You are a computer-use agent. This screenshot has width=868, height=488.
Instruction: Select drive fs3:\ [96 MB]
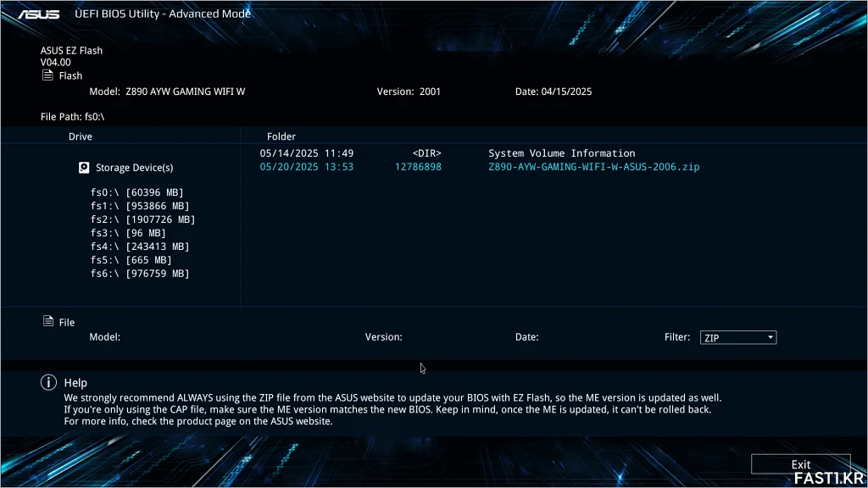128,233
